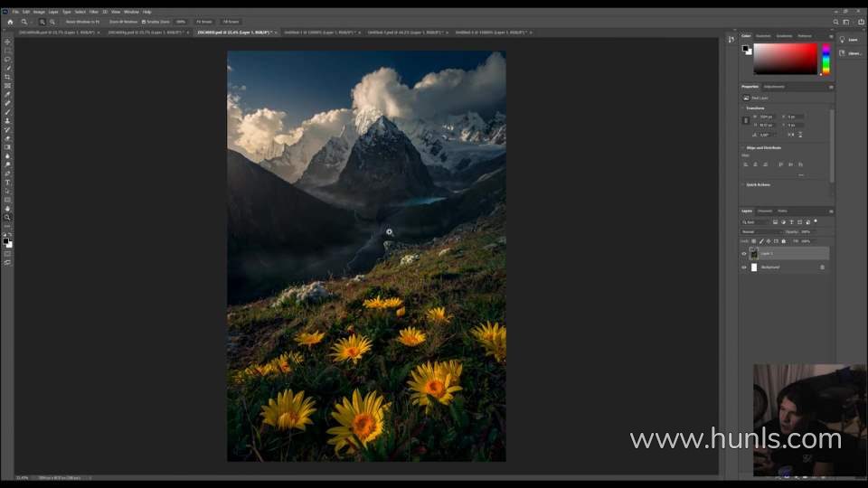868x488 pixels.
Task: Click Lock image pixels brush icon
Action: click(761, 241)
